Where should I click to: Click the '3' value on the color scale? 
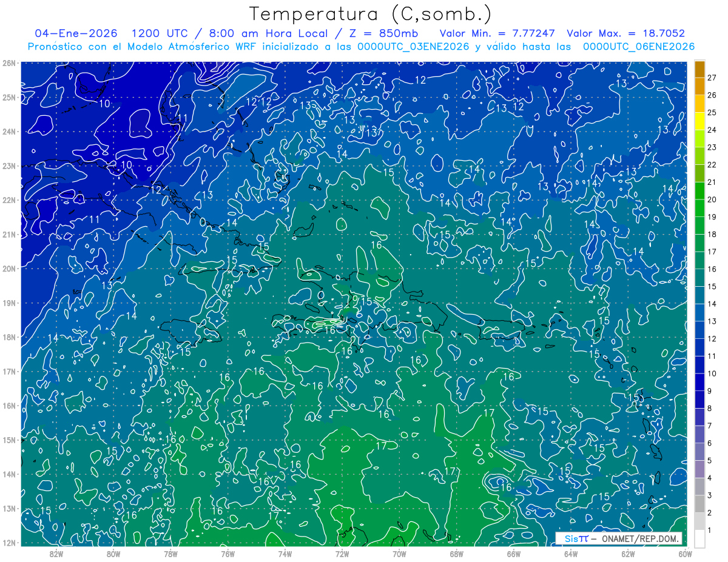click(x=710, y=495)
